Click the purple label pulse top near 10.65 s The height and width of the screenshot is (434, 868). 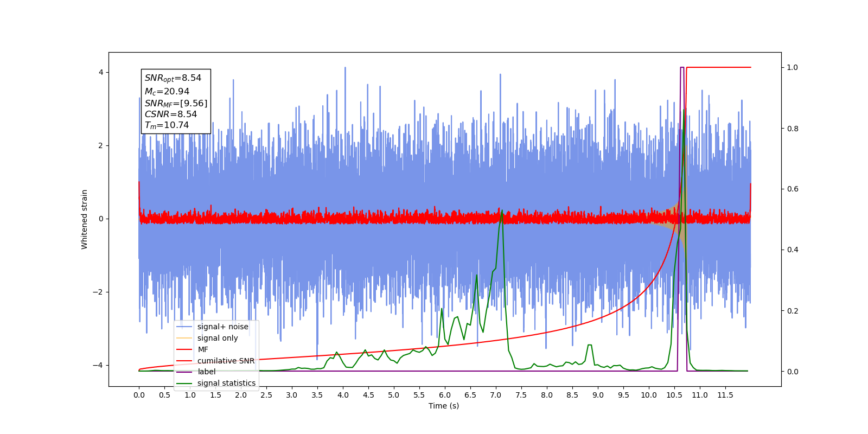coord(682,67)
